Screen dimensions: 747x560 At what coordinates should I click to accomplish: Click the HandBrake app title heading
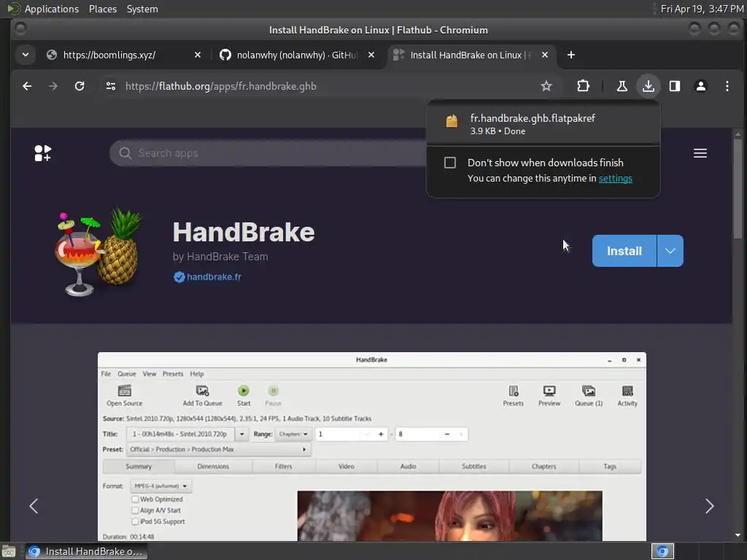244,232
